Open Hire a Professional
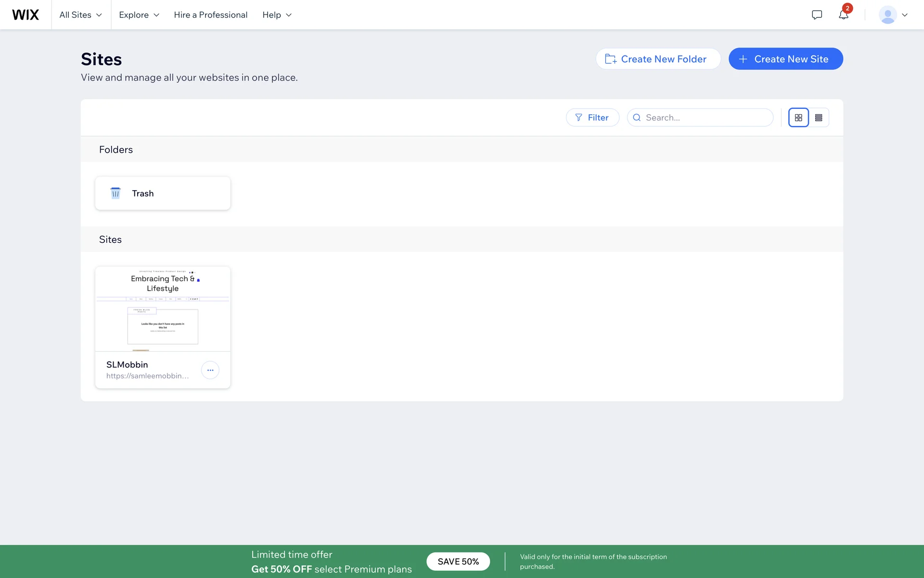This screenshot has height=578, width=924. pyautogui.click(x=211, y=15)
